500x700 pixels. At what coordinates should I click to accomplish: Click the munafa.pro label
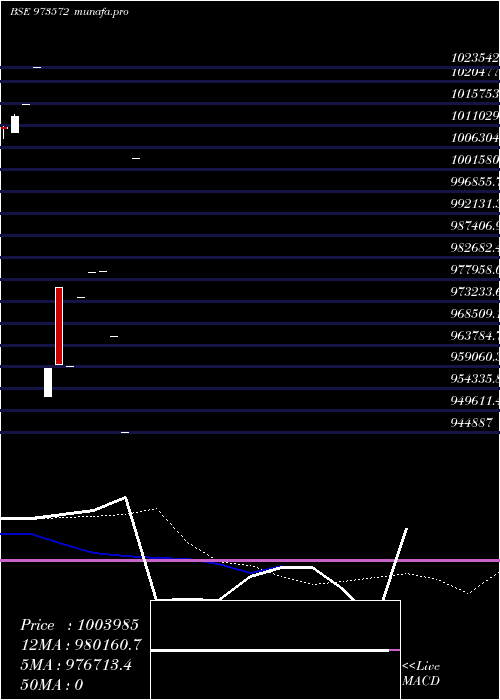[101, 12]
